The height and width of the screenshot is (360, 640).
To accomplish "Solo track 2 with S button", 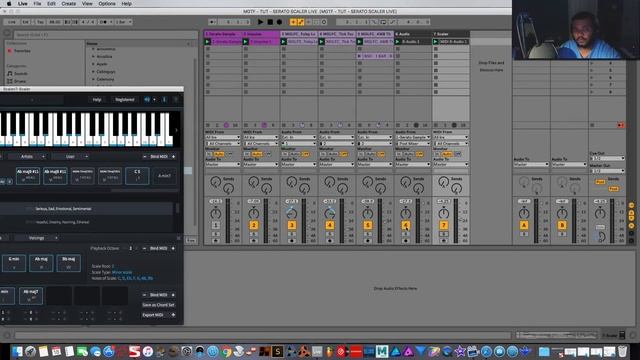I will pyautogui.click(x=253, y=234).
